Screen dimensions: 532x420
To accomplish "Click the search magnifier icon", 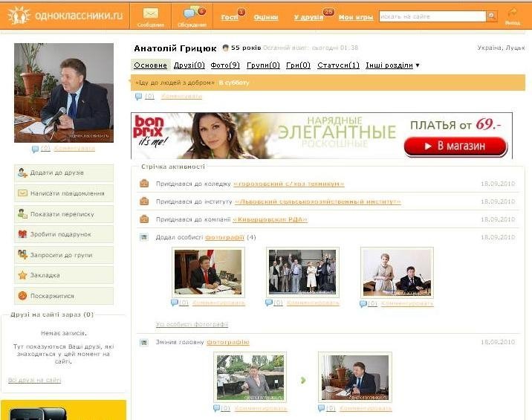I will coord(491,16).
